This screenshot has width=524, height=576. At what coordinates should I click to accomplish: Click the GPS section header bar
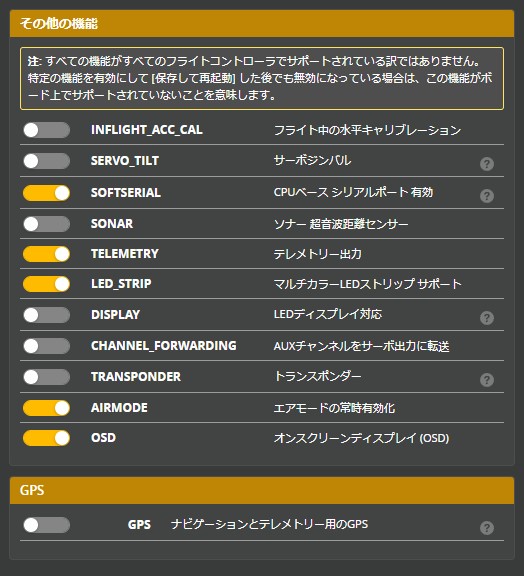point(262,490)
